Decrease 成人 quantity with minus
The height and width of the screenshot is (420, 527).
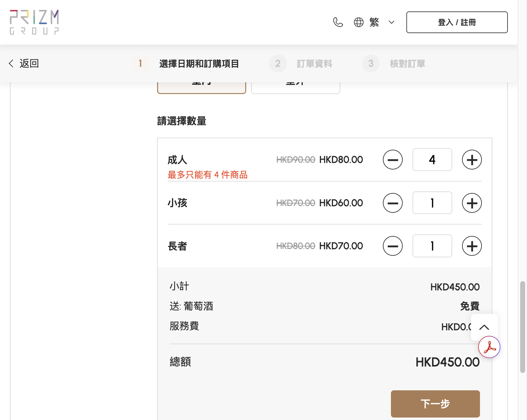[392, 160]
